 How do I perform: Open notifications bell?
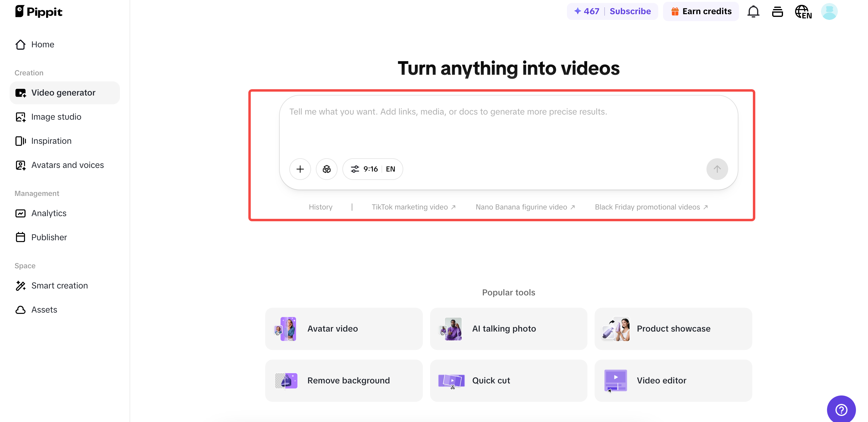(x=753, y=11)
